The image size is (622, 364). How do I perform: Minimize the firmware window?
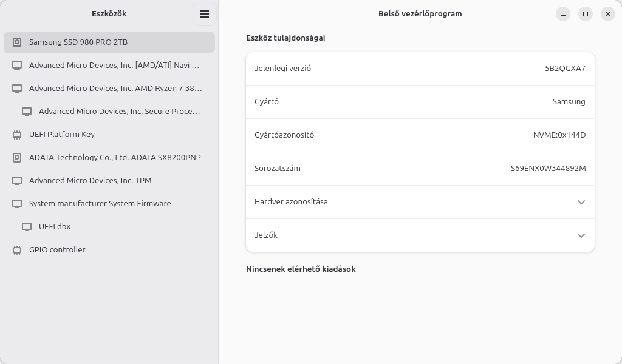pyautogui.click(x=563, y=14)
